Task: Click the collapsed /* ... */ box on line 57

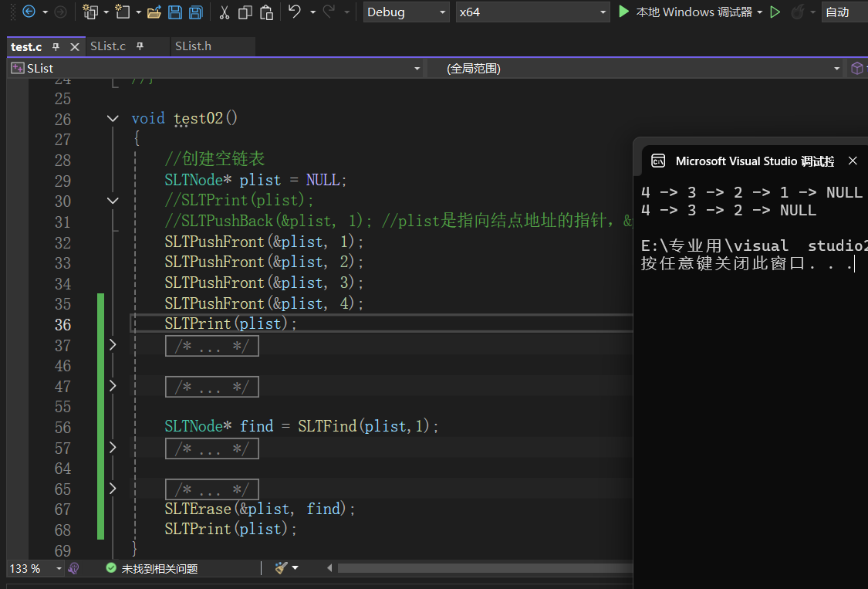Action: [x=212, y=449]
